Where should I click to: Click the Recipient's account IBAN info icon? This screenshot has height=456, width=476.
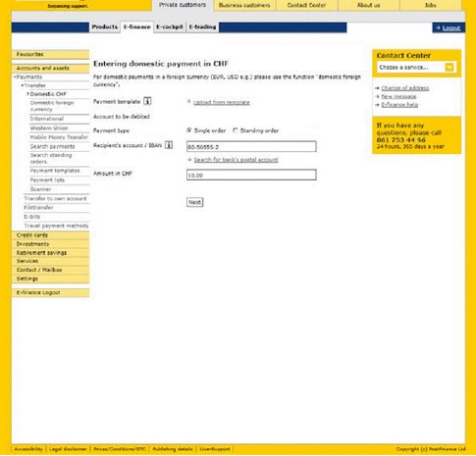click(169, 145)
